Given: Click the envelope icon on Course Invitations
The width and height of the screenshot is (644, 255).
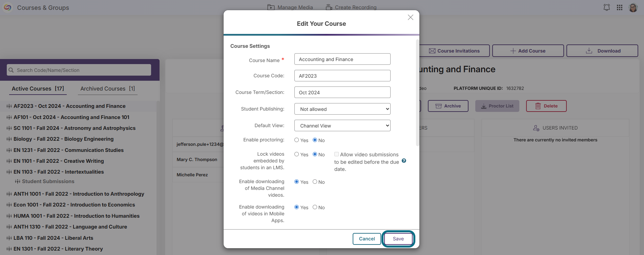Looking at the screenshot, I should (432, 51).
